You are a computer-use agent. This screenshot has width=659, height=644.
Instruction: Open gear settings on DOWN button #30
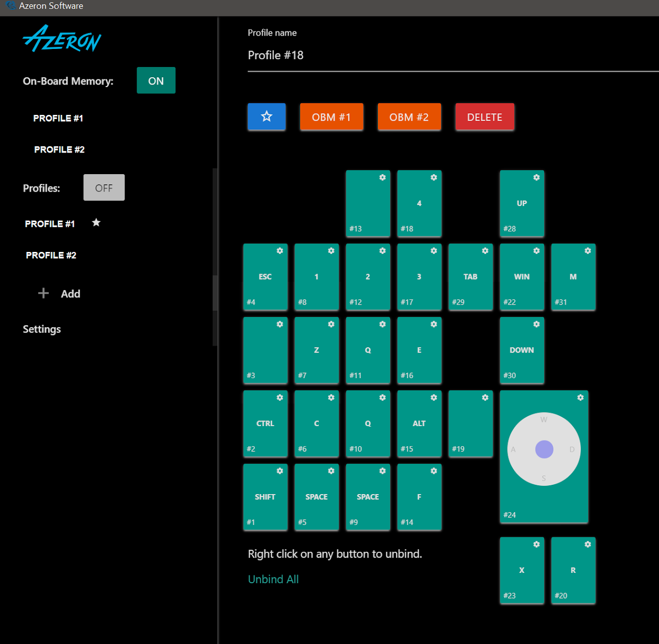coord(536,324)
